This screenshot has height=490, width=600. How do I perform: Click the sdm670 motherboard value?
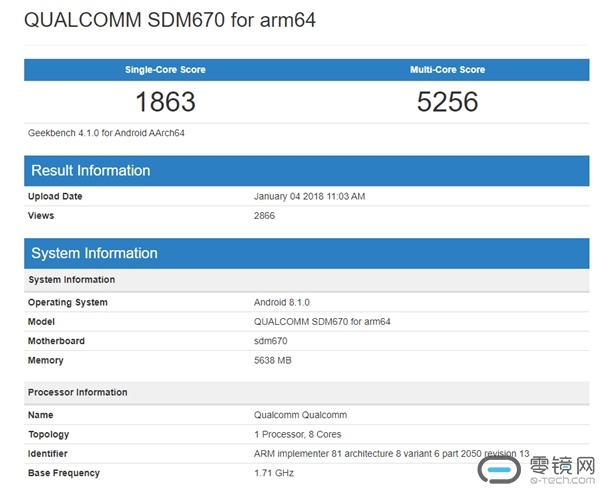click(270, 341)
